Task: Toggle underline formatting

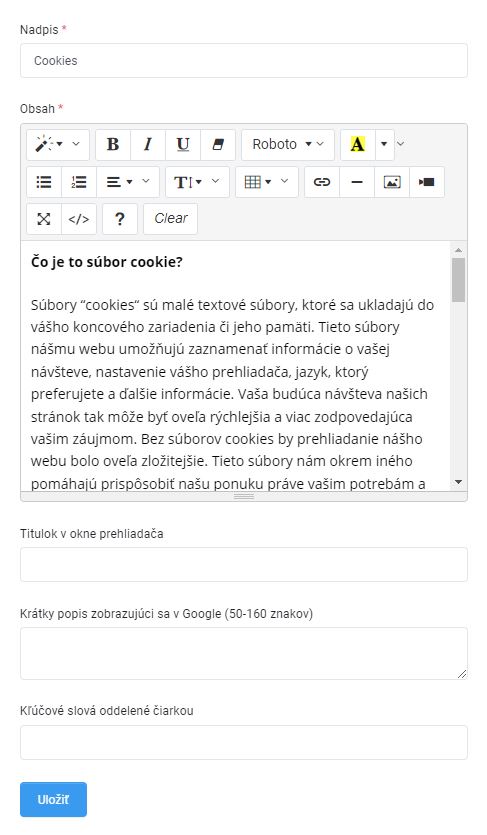Action: pos(183,144)
